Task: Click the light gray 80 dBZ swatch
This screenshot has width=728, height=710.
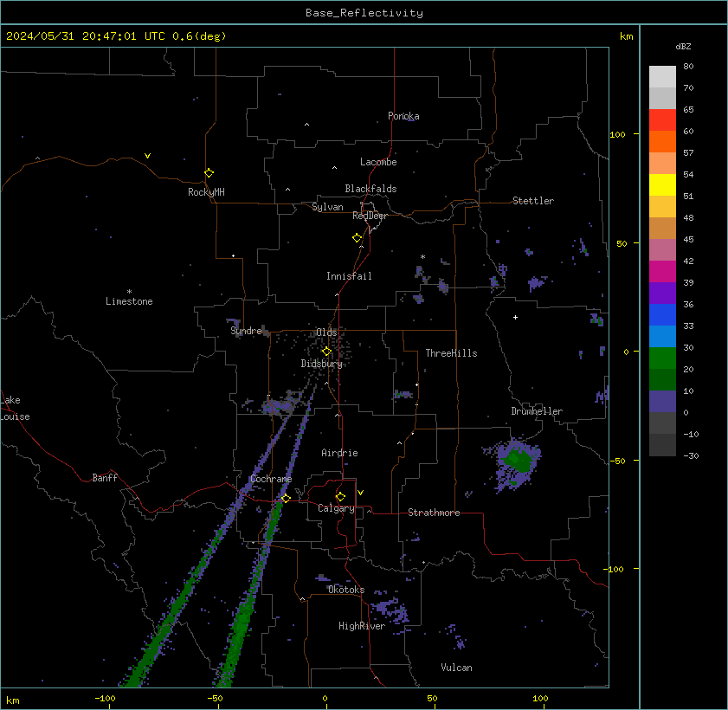Action: tap(662, 76)
